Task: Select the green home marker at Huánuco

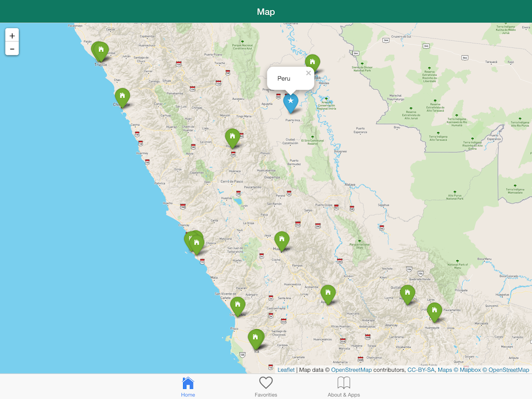Action: point(232,139)
